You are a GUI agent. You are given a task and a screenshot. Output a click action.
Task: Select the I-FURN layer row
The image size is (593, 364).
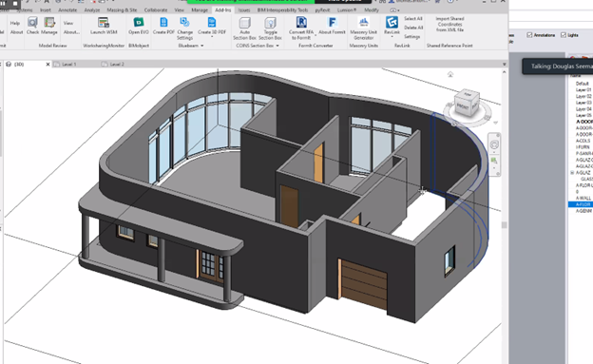point(583,146)
